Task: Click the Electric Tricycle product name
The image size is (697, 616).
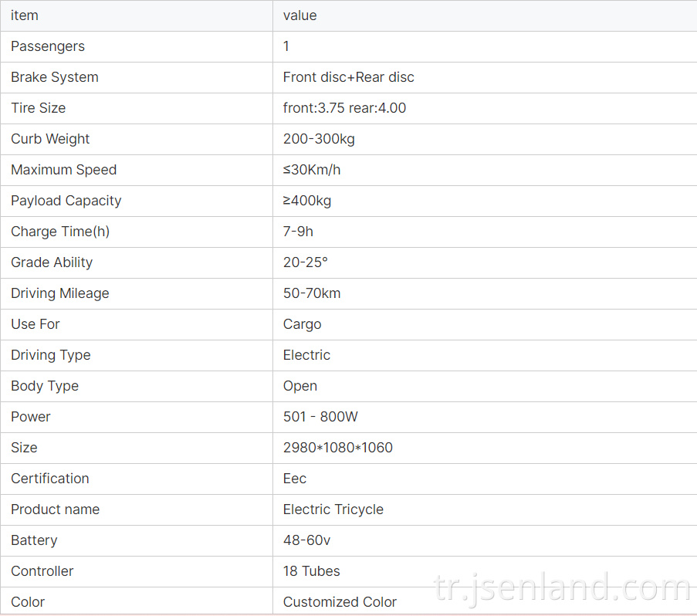Action: click(x=333, y=509)
